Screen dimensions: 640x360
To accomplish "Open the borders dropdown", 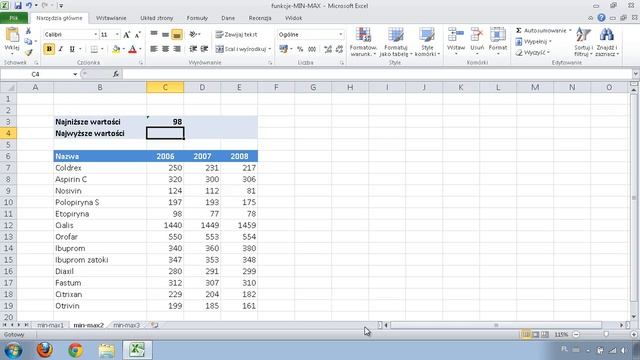I will click(x=102, y=49).
